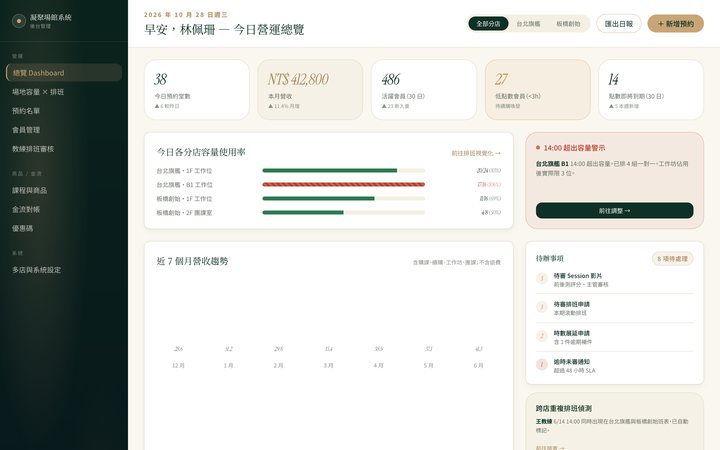This screenshot has width=720, height=450.
Task: Click the 2 月 label on revenue chart
Action: (x=278, y=366)
